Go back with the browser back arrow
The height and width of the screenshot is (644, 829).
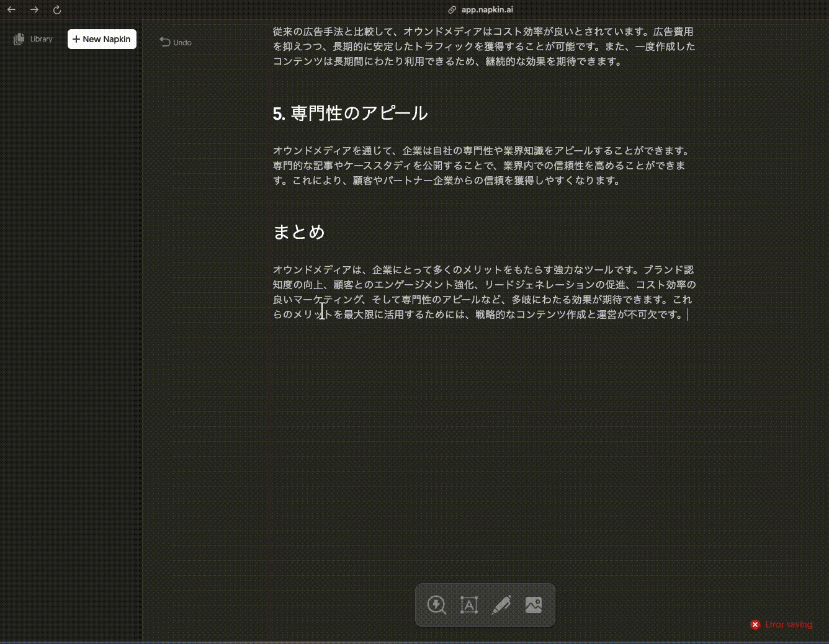11,10
